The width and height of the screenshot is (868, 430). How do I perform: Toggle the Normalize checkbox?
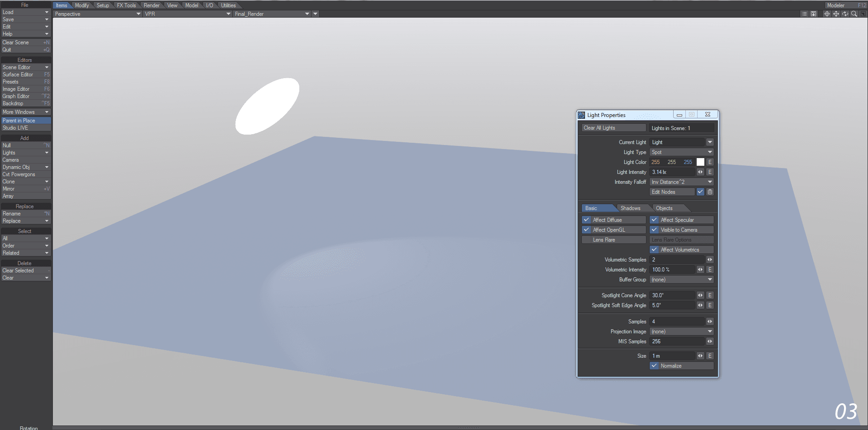click(654, 366)
